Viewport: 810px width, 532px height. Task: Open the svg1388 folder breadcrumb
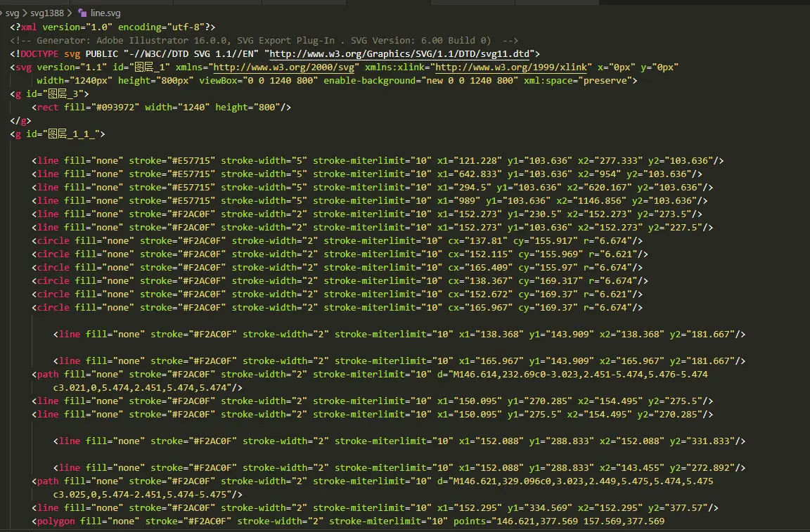[x=47, y=13]
